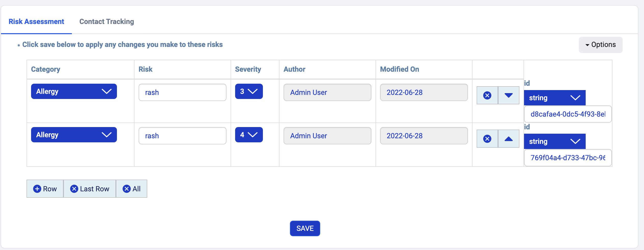
Task: Change Severity 4 dropdown value
Action: 249,135
